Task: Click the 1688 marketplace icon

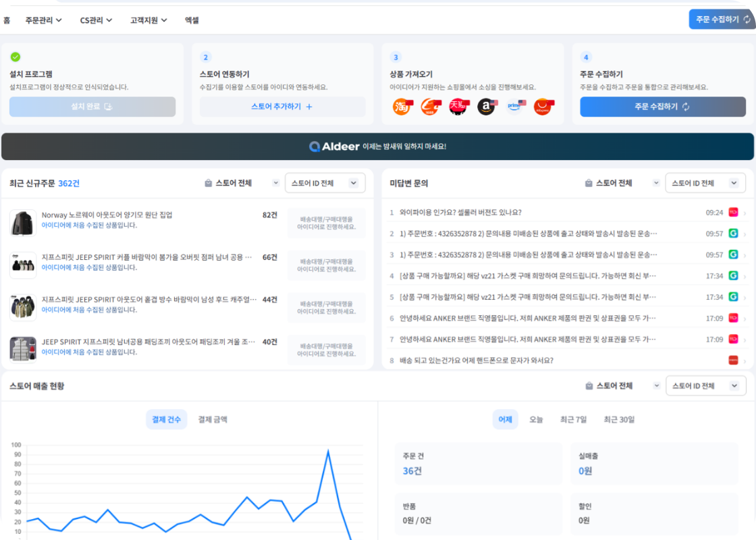Action: (430, 107)
